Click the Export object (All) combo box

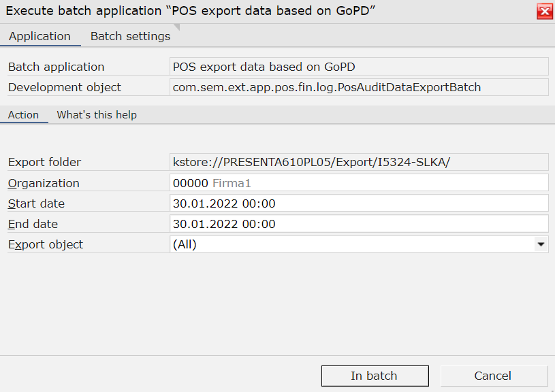(x=359, y=244)
